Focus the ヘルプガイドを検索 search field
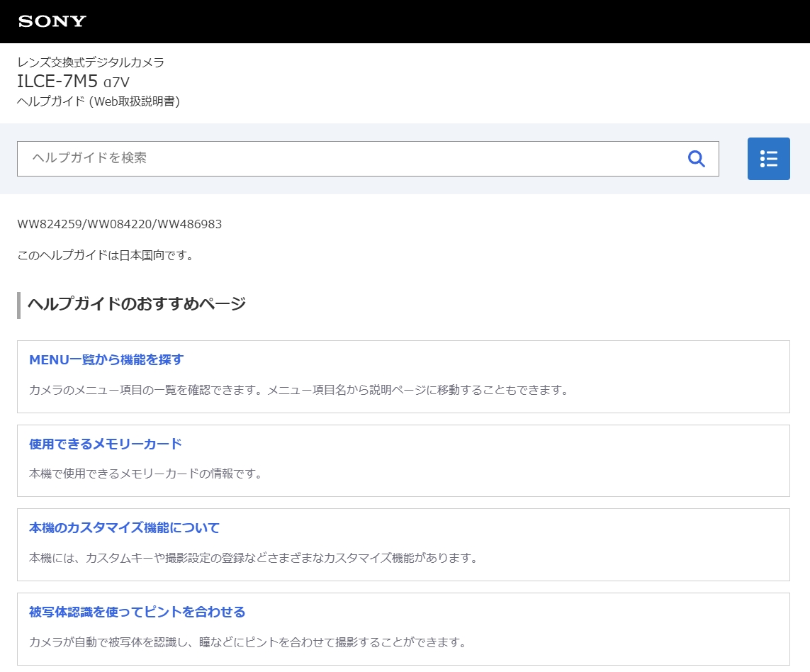Viewport: 810px width, 672px height. tap(347, 159)
